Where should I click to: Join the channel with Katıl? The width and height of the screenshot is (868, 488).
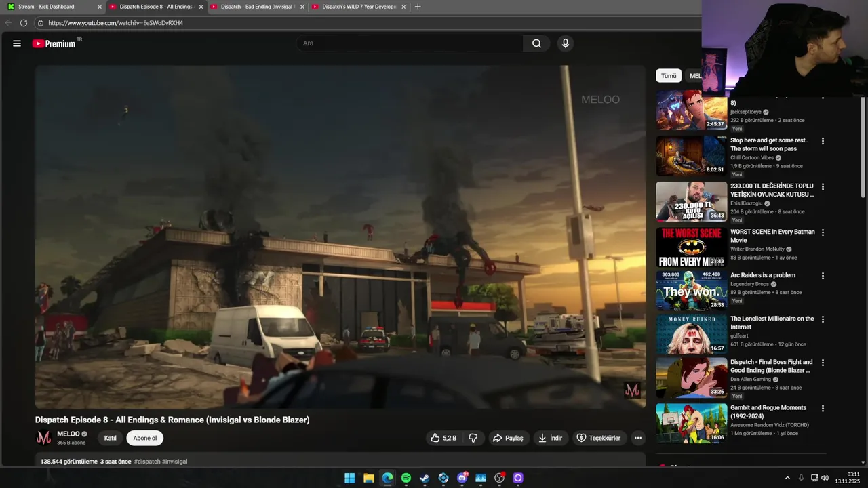point(110,438)
